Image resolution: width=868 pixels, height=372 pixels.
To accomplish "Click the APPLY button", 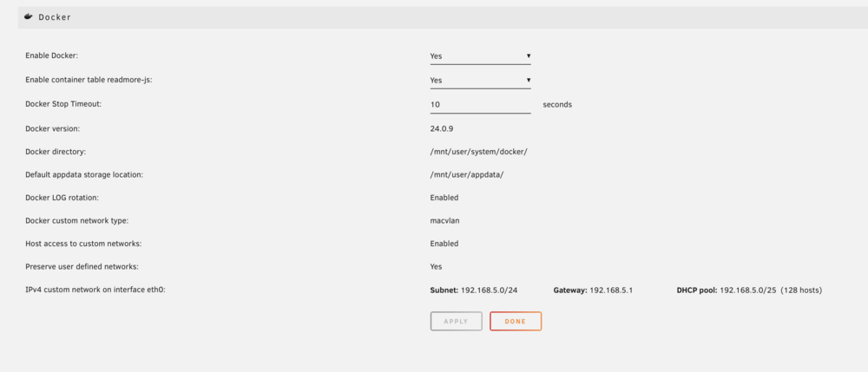I will (x=457, y=321).
